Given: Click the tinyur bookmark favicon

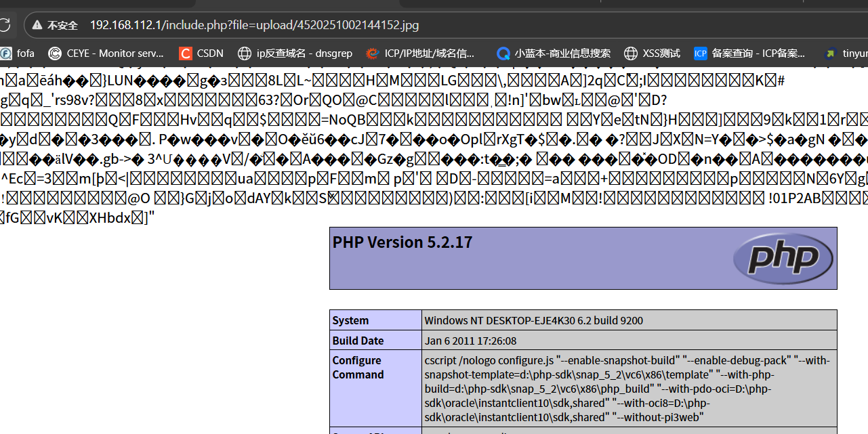Looking at the screenshot, I should (x=830, y=53).
